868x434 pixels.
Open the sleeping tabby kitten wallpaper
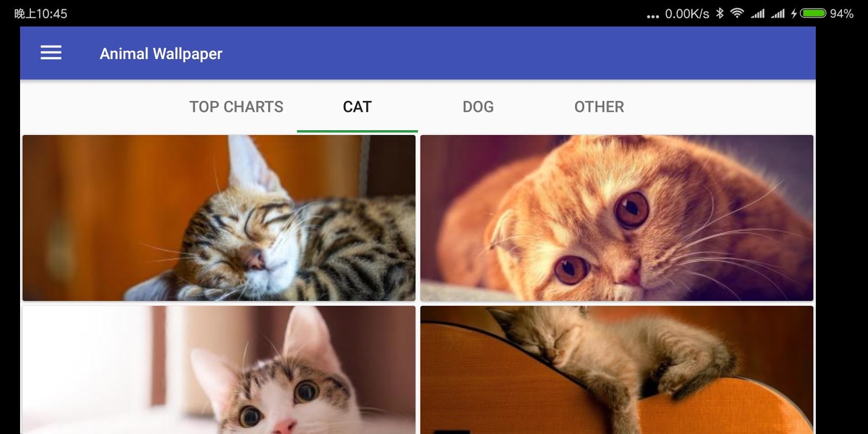[x=219, y=218]
